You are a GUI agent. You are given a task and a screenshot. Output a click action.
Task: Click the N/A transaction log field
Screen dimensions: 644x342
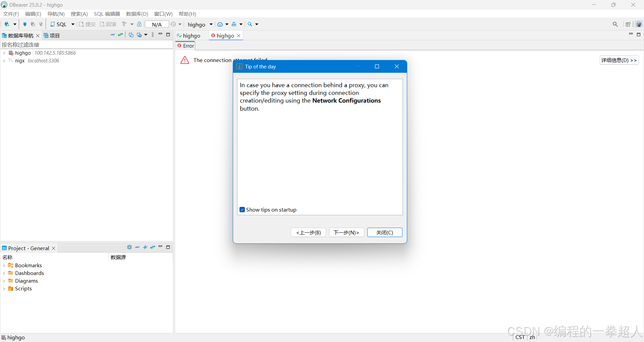(157, 24)
